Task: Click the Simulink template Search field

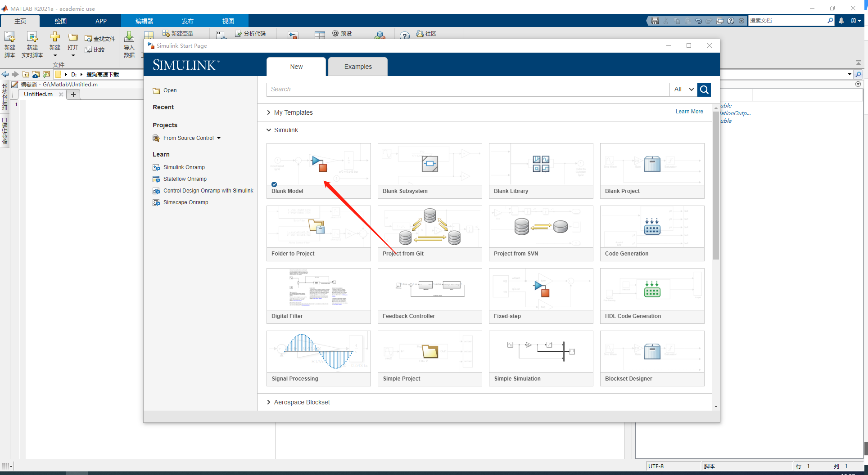Action: point(468,90)
